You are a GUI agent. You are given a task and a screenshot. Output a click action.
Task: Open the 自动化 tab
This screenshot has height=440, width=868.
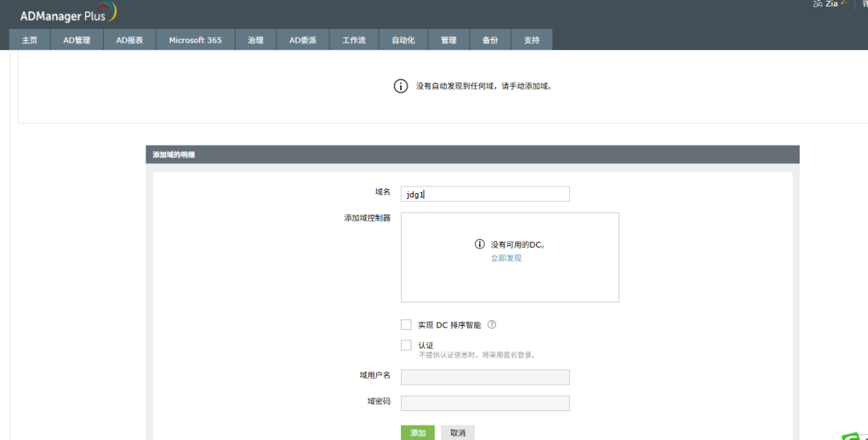coord(403,40)
